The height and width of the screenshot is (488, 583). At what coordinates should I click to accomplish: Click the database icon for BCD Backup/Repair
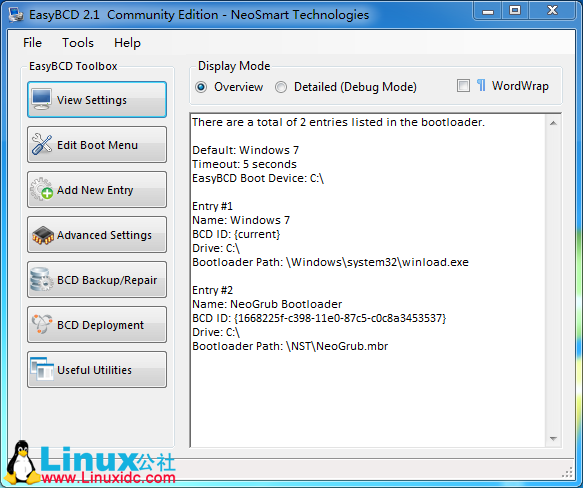[x=41, y=279]
